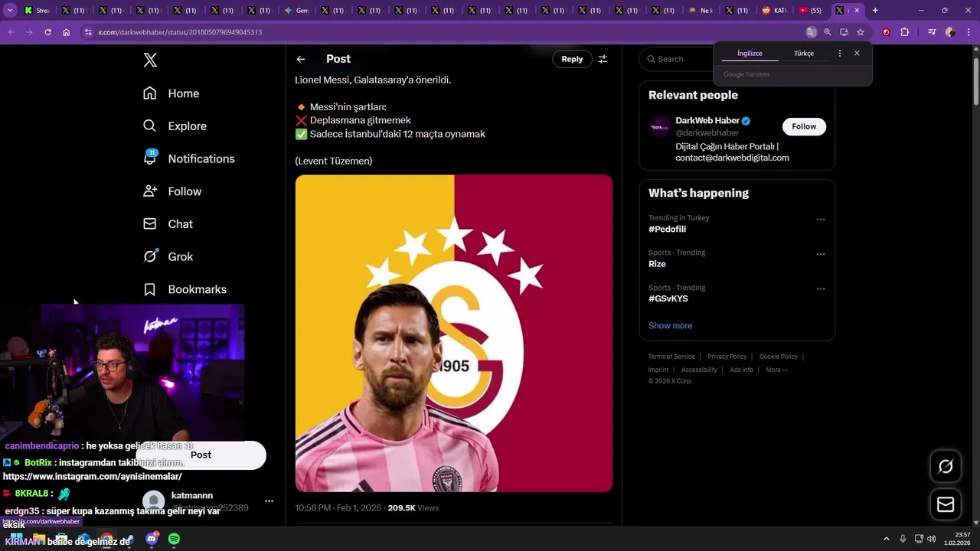This screenshot has height=551, width=980.
Task: Open the #Pedofili trending topic
Action: [667, 229]
